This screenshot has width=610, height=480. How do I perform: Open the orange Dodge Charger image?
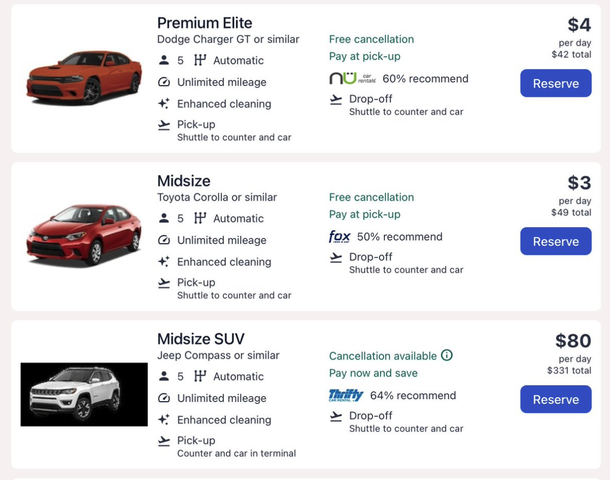(x=84, y=78)
